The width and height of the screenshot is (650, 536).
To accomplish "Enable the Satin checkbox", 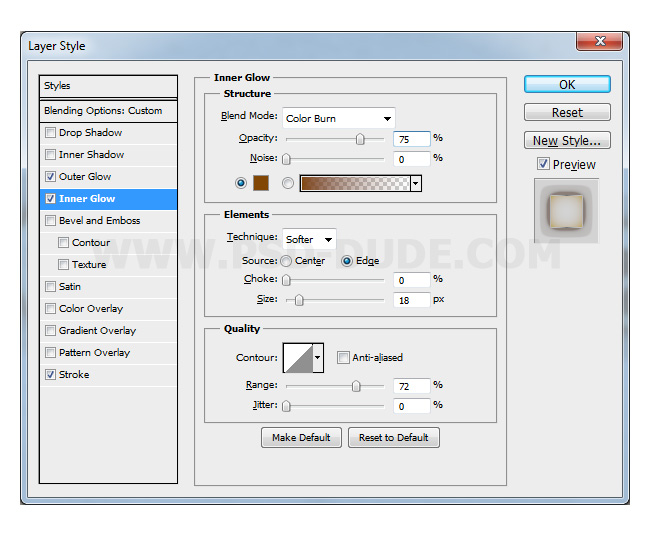I will click(50, 286).
